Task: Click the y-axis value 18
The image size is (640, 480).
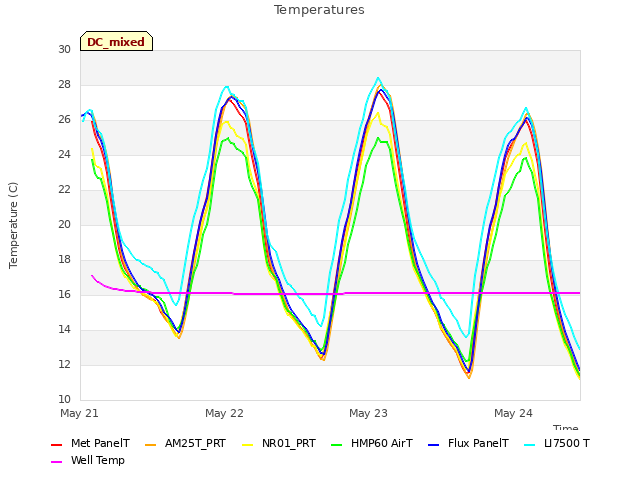Action: 64,260
